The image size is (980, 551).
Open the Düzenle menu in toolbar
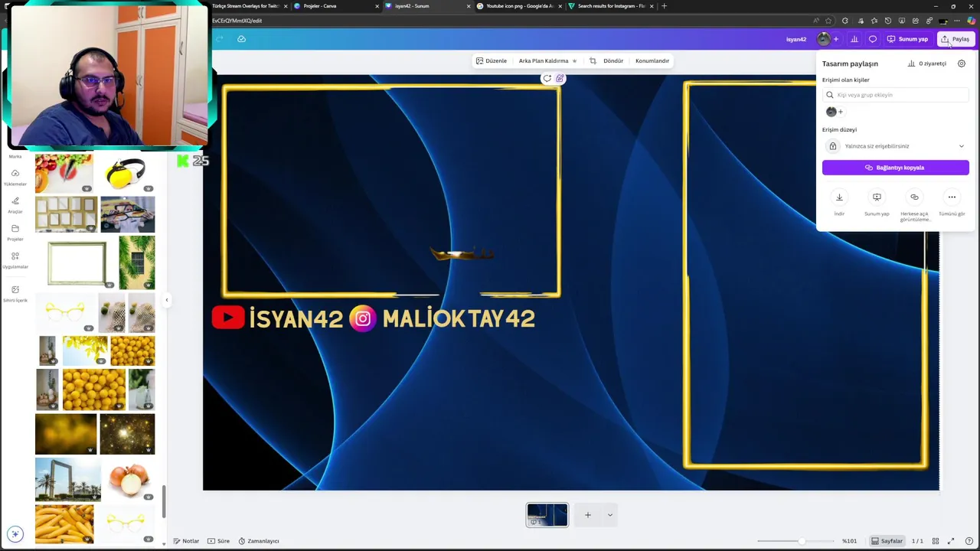point(491,60)
